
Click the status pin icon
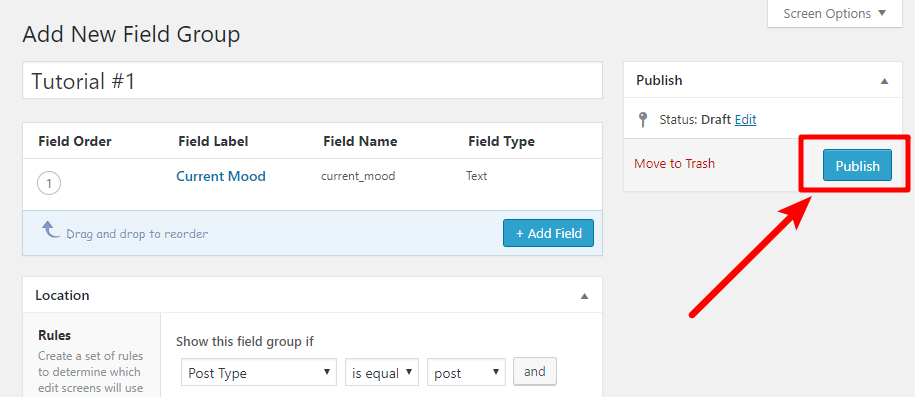coord(643,120)
